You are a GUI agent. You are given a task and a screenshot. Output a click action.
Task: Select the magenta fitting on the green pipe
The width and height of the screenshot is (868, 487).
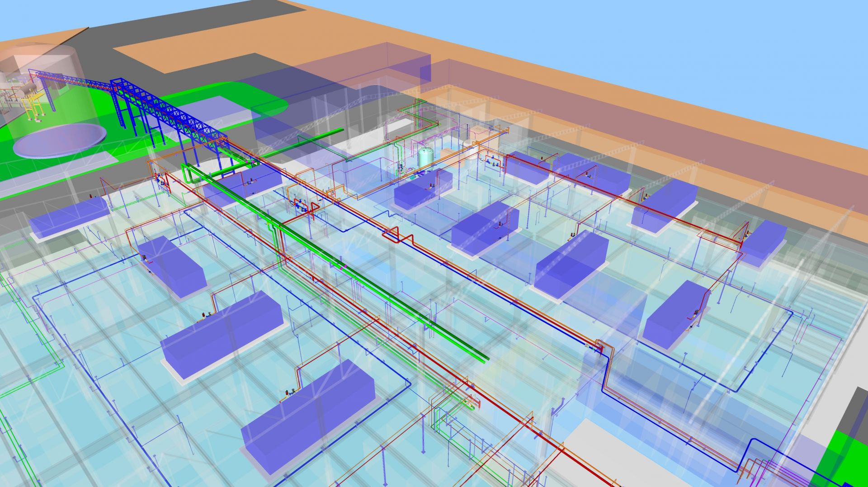pos(345,267)
